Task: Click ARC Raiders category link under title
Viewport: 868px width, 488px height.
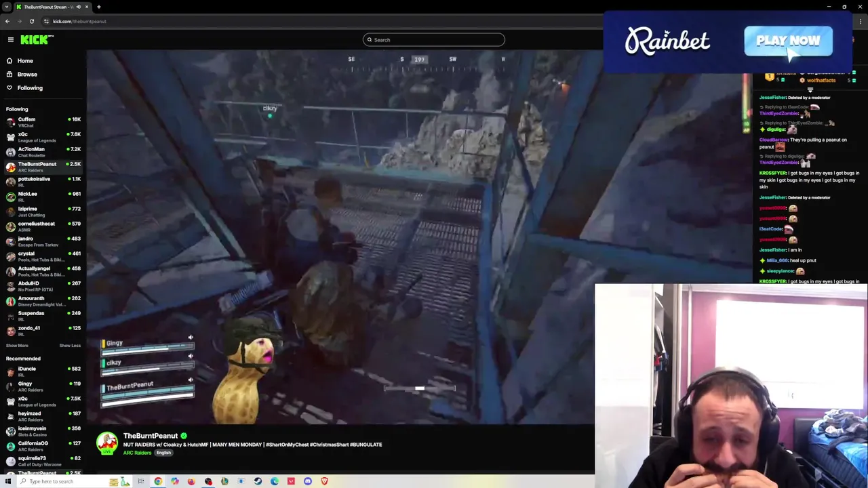Action: click(x=137, y=453)
